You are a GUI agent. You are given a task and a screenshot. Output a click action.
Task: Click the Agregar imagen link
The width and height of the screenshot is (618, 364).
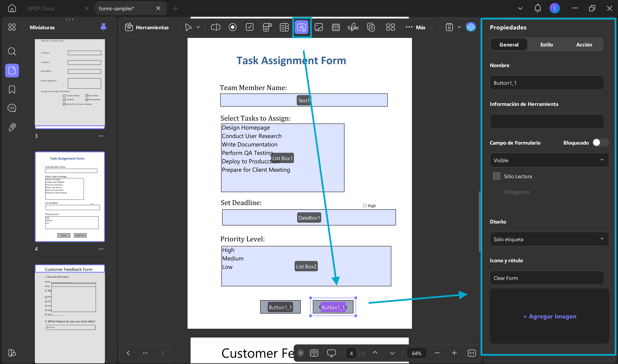pyautogui.click(x=550, y=316)
